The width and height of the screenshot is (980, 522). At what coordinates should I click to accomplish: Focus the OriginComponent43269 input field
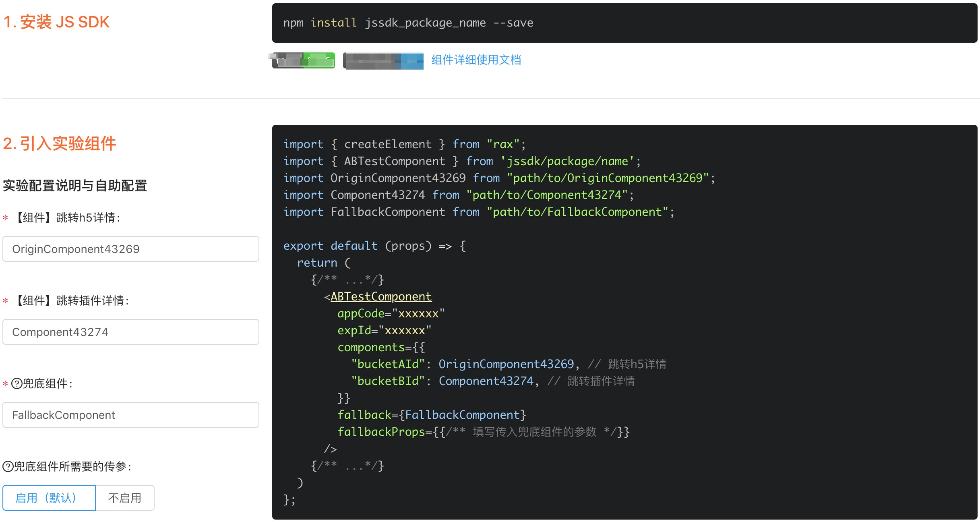(x=130, y=249)
